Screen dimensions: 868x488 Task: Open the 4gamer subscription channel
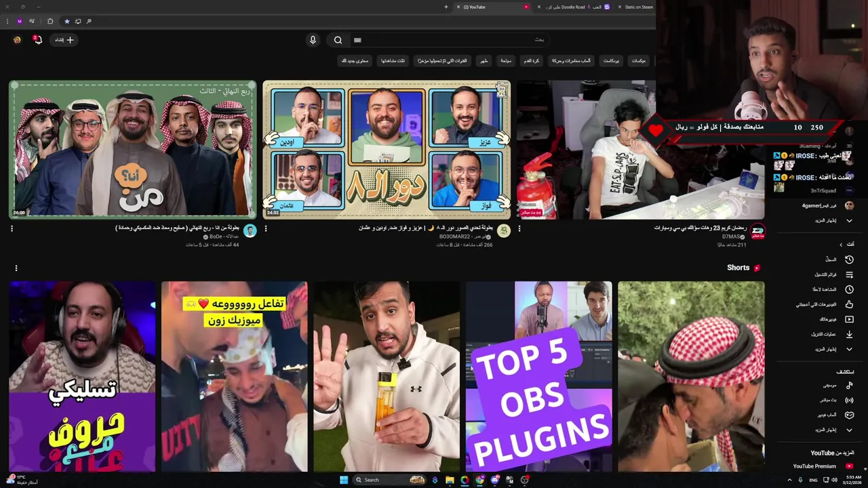[826, 205]
